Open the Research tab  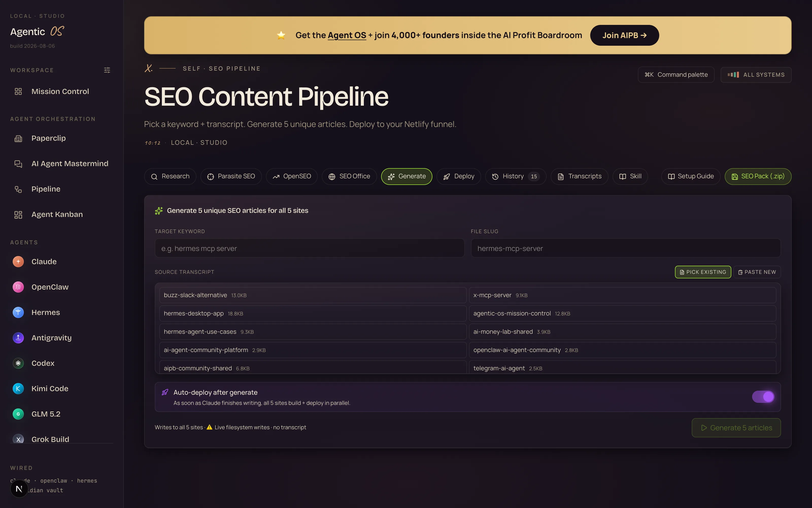(x=170, y=176)
